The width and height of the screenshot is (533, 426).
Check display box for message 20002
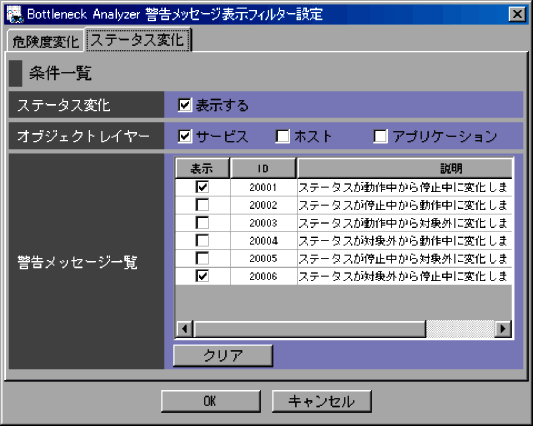point(202,205)
